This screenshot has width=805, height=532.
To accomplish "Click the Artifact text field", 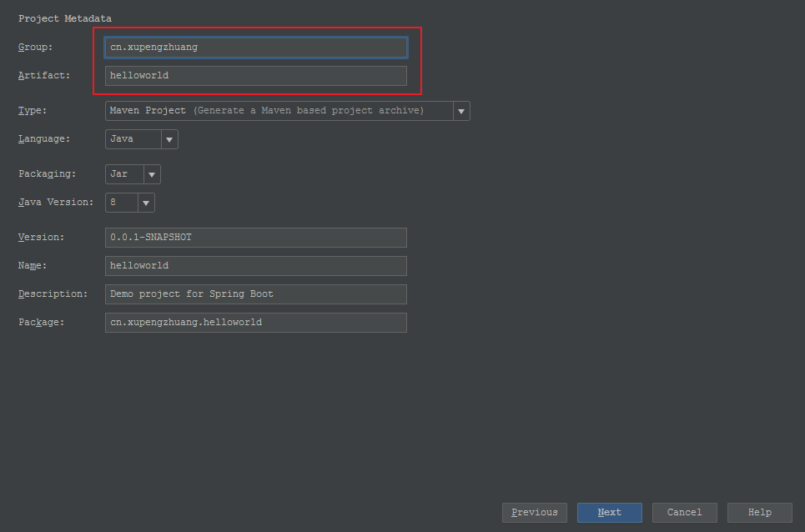I will coord(255,75).
